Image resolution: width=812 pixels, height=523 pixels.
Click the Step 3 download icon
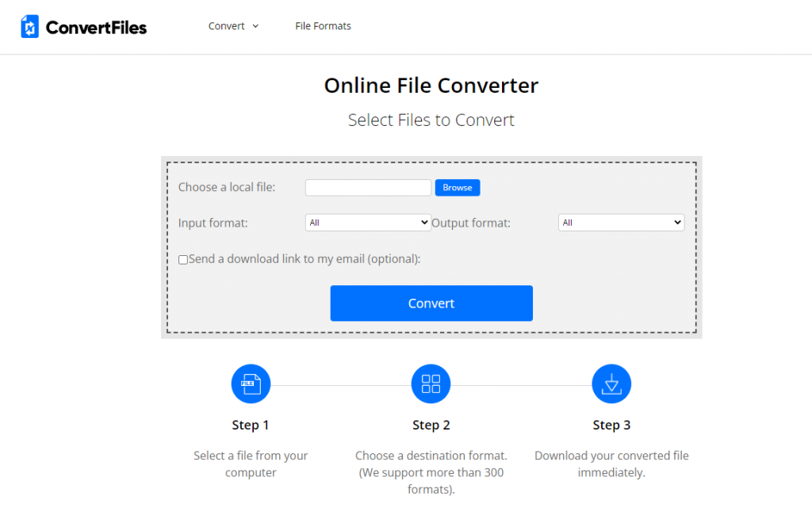tap(611, 384)
